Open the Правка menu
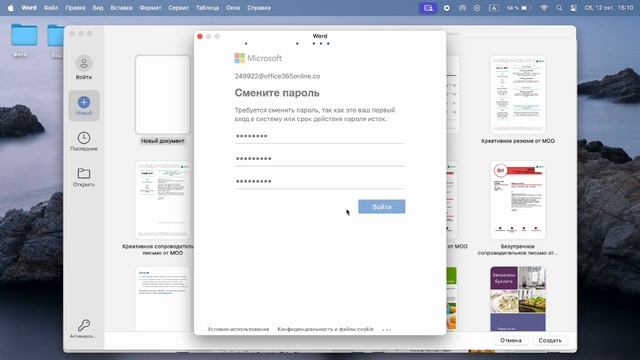 pyautogui.click(x=76, y=8)
